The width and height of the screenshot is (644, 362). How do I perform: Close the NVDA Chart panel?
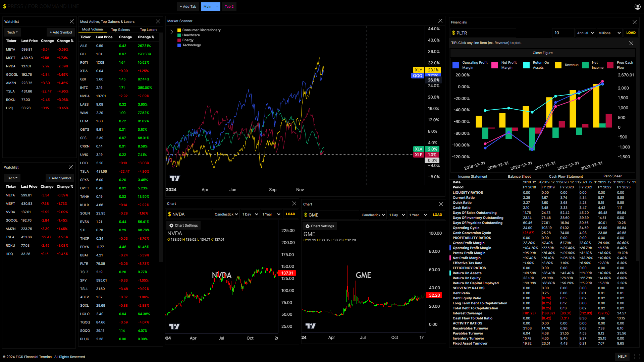click(x=294, y=203)
